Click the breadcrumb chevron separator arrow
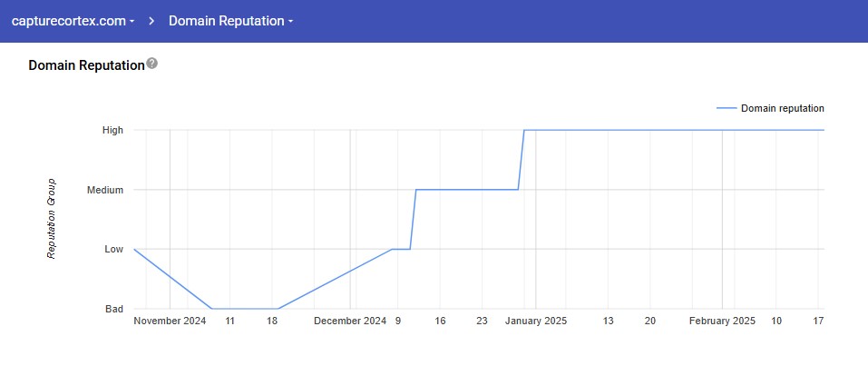This screenshot has width=868, height=366. click(x=151, y=20)
